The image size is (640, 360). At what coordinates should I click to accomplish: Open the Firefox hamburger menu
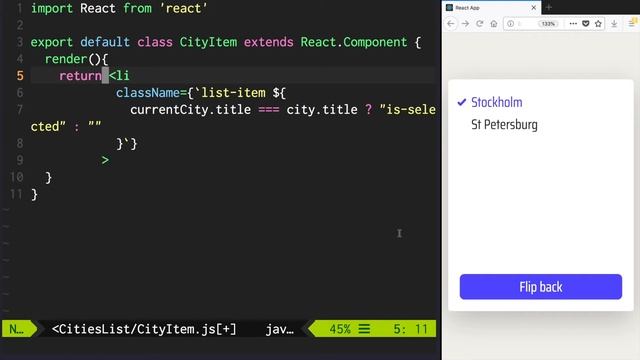click(x=632, y=24)
